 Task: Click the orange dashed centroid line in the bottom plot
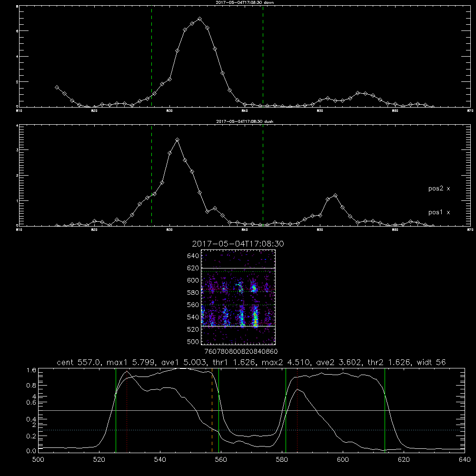[212, 410]
